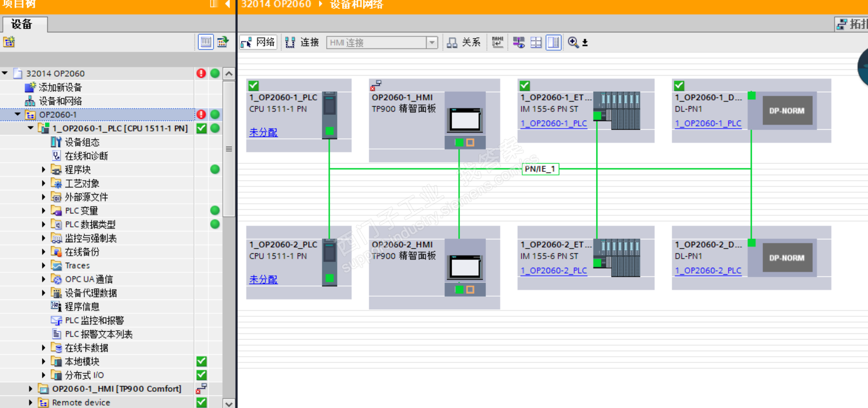Viewport: 868px width, 408px height.
Task: Expand the PLC 数据类型 folder
Action: 44,224
